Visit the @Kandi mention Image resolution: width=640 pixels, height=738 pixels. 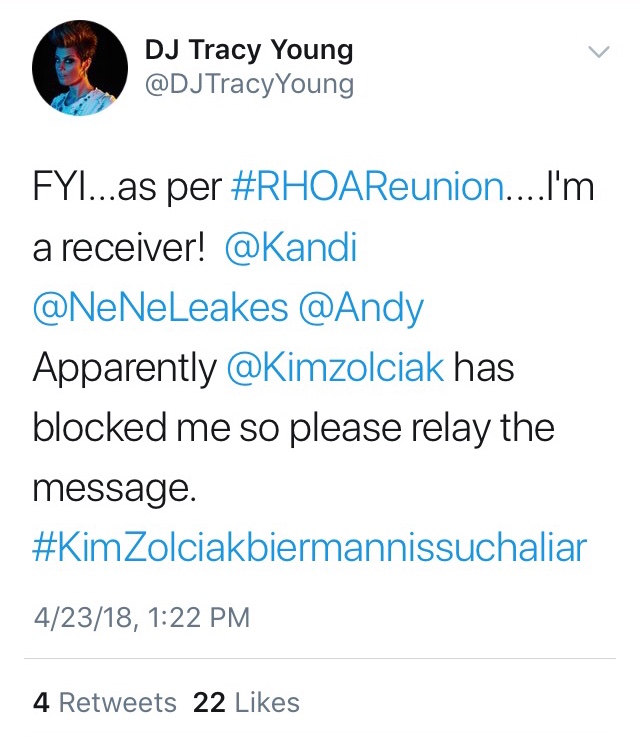tap(291, 247)
